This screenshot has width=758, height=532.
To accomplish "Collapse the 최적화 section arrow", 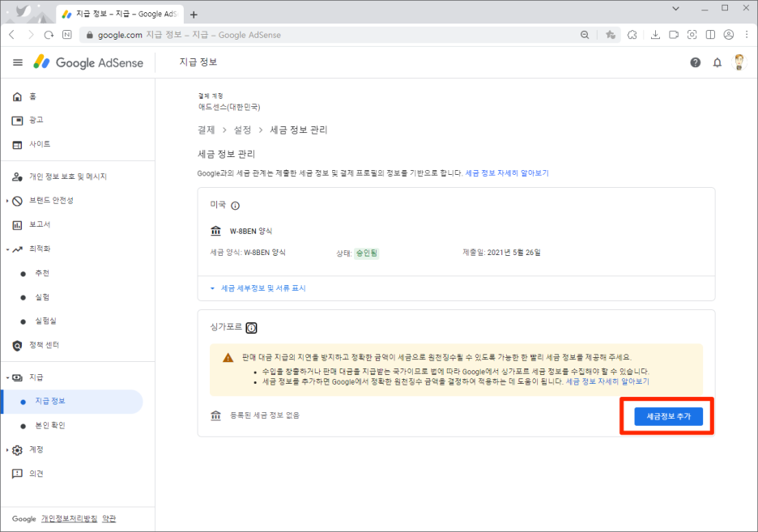I will (x=7, y=249).
